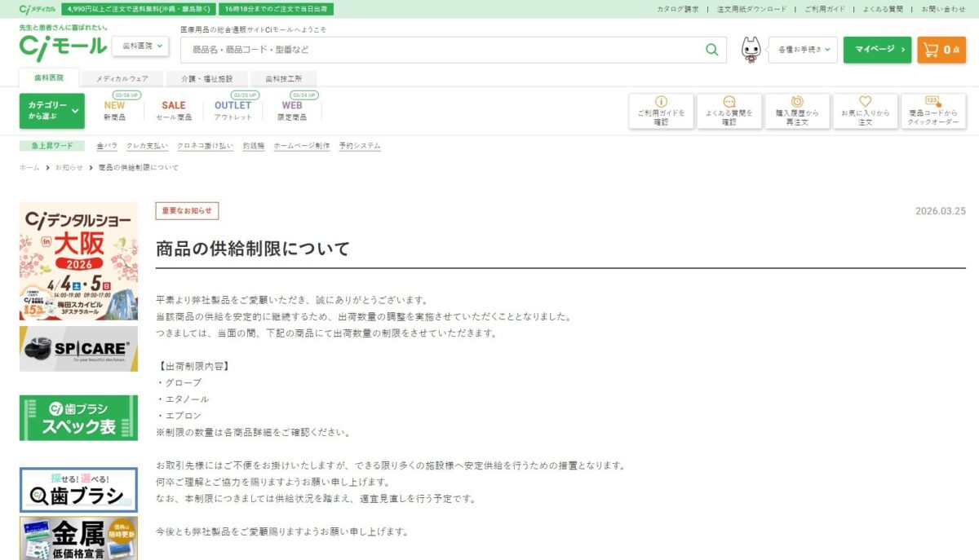Open the SP CARE banner
Screen dimensions: 979x560
click(x=78, y=349)
